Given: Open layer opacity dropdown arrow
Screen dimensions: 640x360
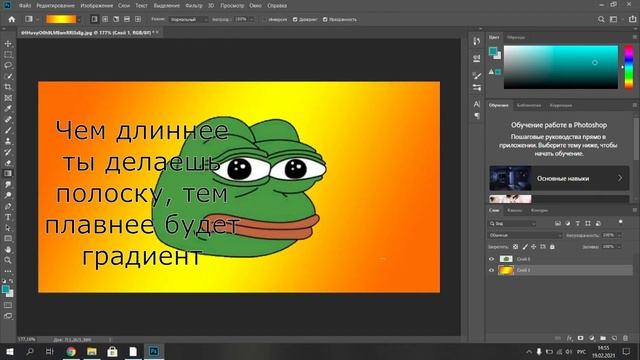Looking at the screenshot, I should tap(619, 236).
